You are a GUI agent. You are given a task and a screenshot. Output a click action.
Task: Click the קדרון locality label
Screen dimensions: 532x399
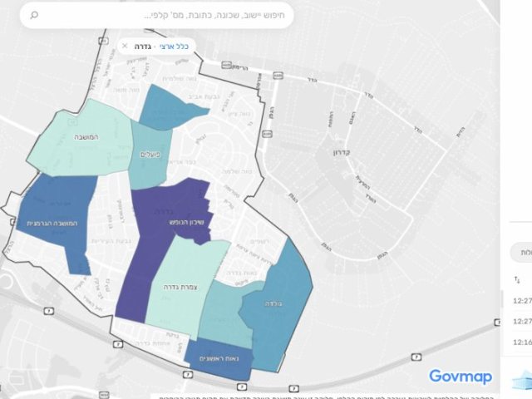pos(342,153)
